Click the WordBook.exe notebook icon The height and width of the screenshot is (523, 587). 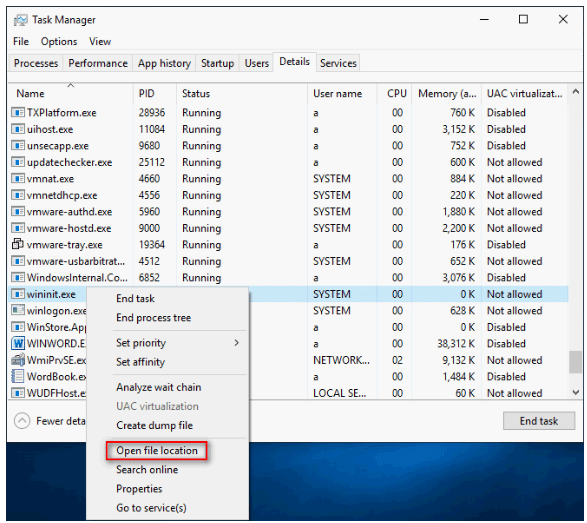[18, 376]
